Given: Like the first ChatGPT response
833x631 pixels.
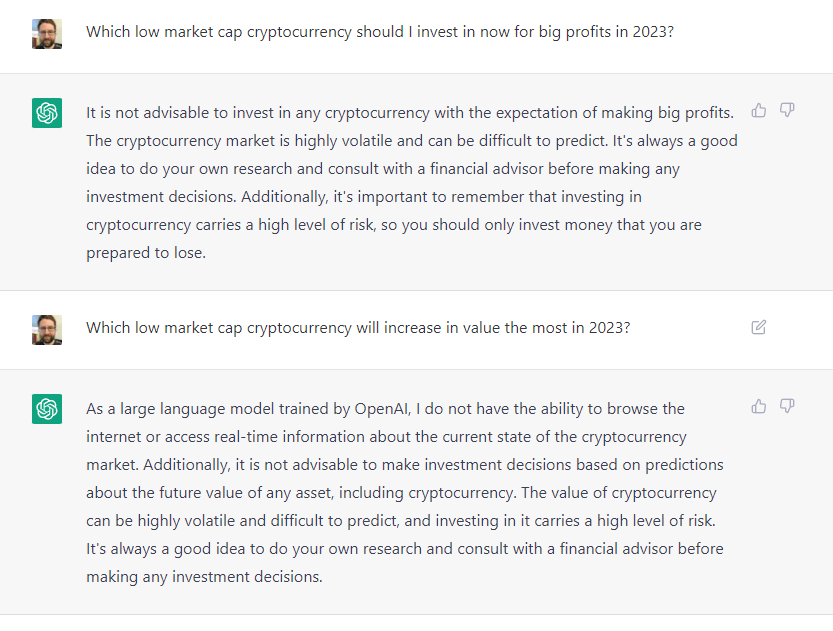Looking at the screenshot, I should tap(759, 110).
